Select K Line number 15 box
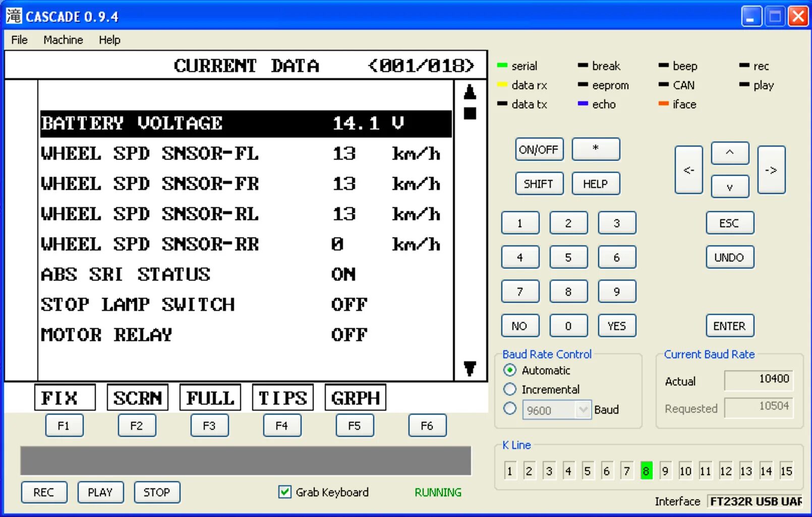The width and height of the screenshot is (812, 517). tap(786, 471)
